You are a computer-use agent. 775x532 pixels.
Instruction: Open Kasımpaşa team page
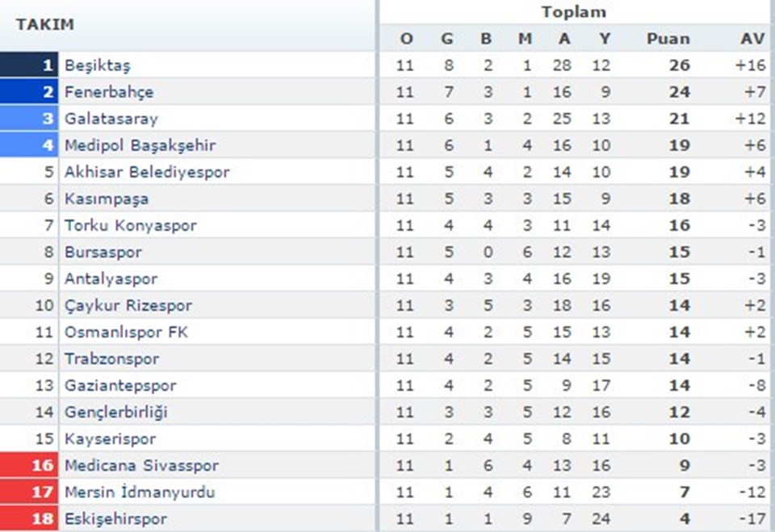click(x=107, y=199)
